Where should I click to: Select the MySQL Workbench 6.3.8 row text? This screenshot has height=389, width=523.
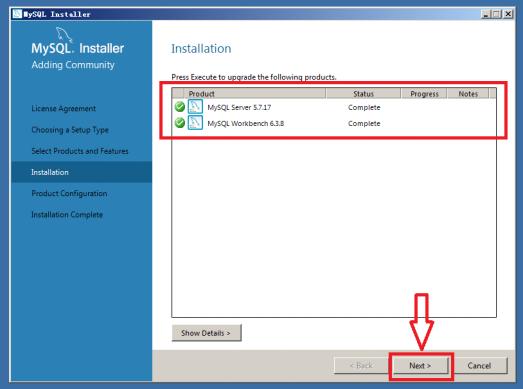coord(245,123)
